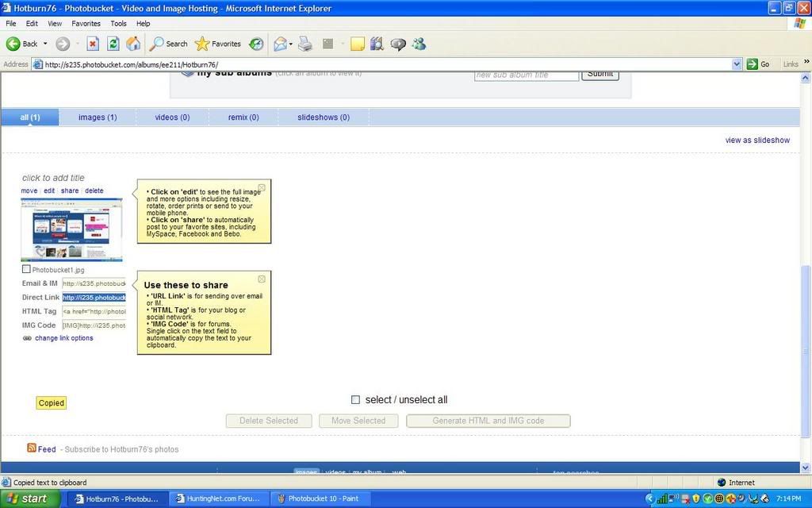The width and height of the screenshot is (812, 508).
Task: Open the yellow note Discuss icon
Action: tap(358, 44)
